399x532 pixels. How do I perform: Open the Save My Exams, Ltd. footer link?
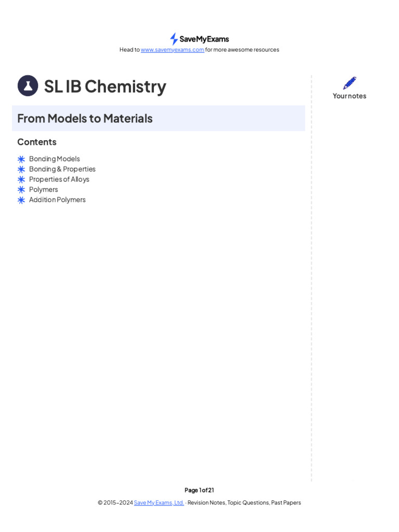tap(158, 503)
